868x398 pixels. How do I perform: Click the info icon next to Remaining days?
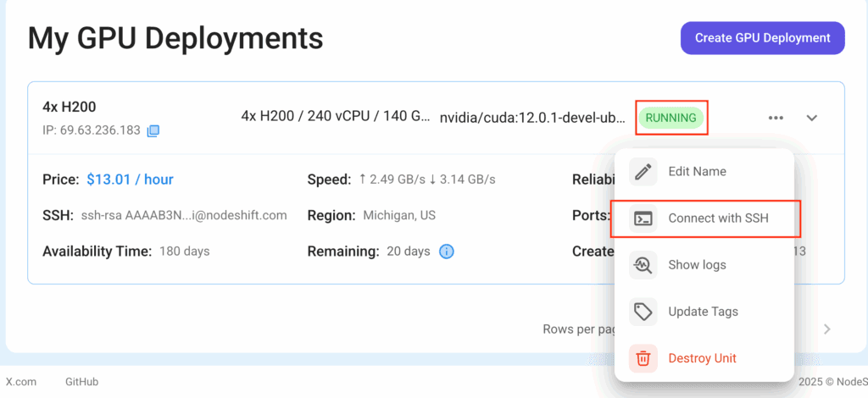[446, 252]
